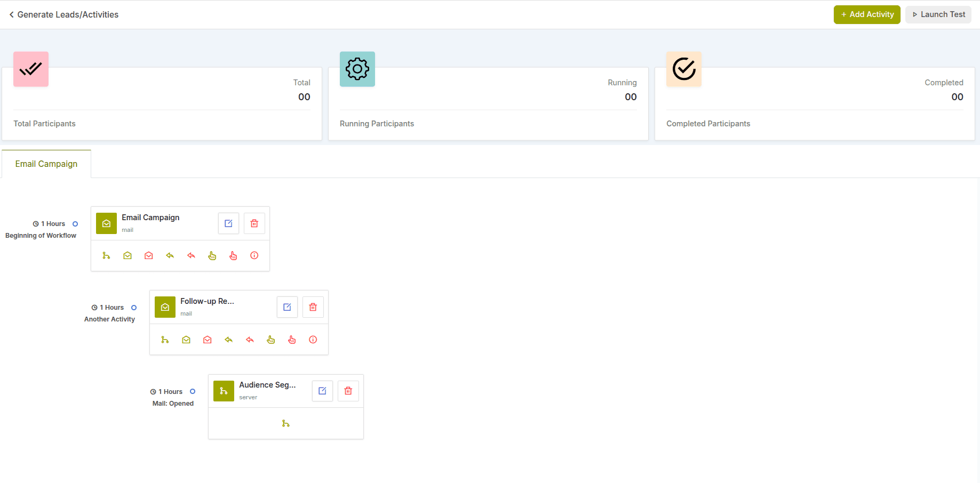Click green open-mail icon in Follow-up card
Screen dimensions: 980x483
pyautogui.click(x=186, y=340)
